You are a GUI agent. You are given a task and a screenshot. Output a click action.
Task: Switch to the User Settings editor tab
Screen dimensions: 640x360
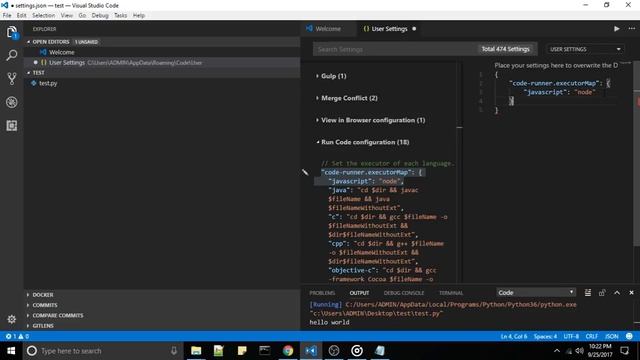[x=389, y=29]
